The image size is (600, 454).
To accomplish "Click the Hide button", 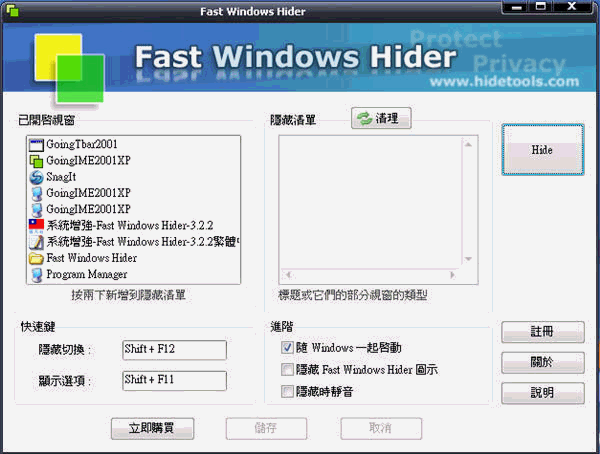I will click(542, 150).
